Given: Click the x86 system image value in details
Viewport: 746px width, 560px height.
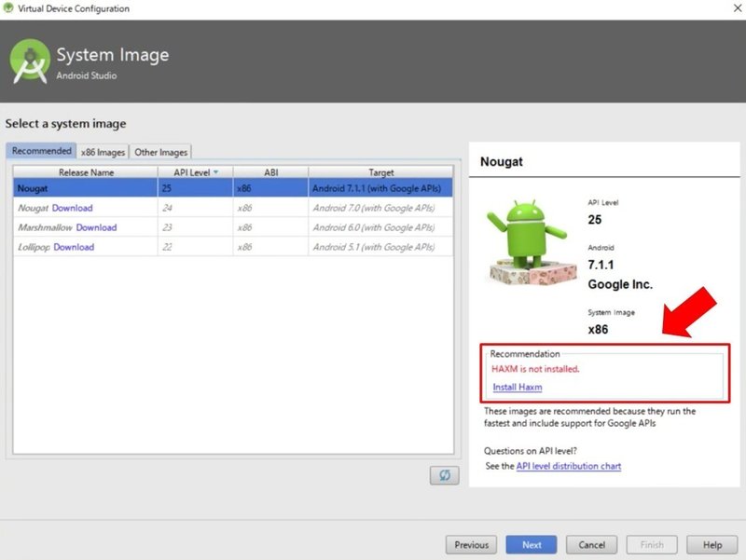Looking at the screenshot, I should pos(598,330).
